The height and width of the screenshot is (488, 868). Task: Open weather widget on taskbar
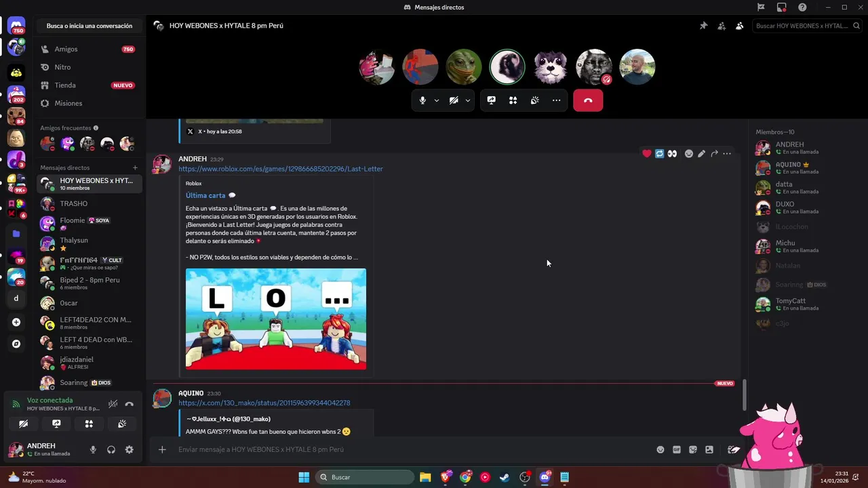click(x=37, y=477)
